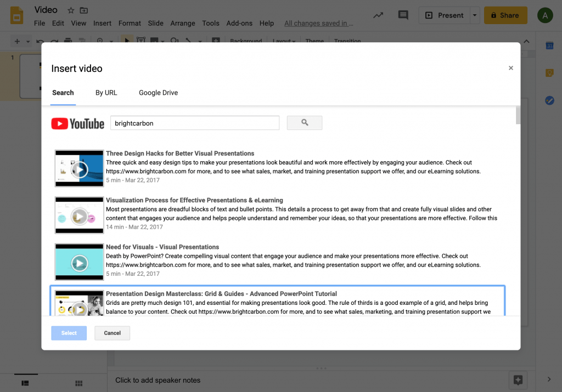Select the YouTube logo in the dialog
Image resolution: width=562 pixels, height=392 pixels.
(x=77, y=123)
